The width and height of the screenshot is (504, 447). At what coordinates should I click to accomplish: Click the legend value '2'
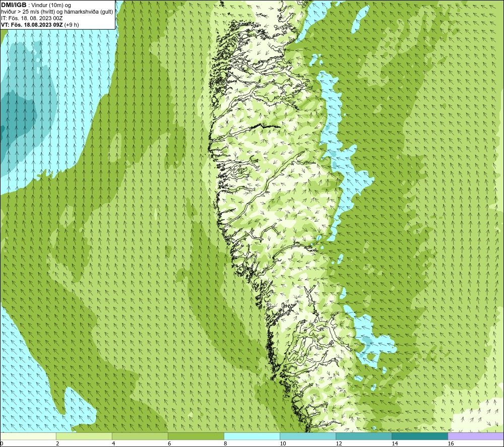[57, 444]
